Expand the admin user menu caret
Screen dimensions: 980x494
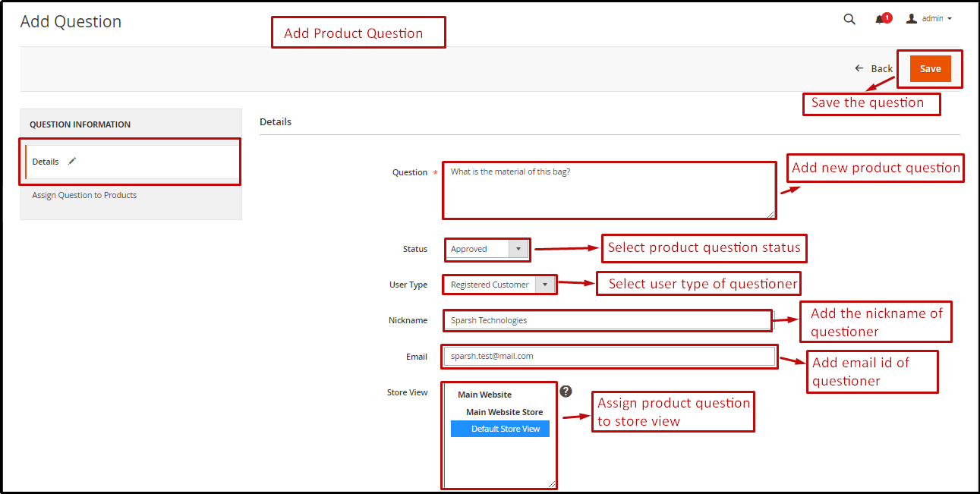pos(949,18)
